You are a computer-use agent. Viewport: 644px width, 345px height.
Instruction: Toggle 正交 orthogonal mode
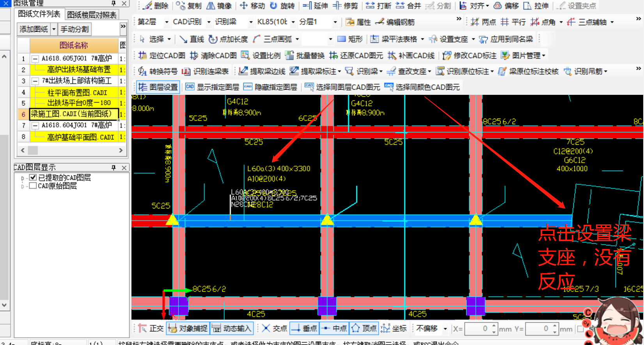tap(151, 328)
